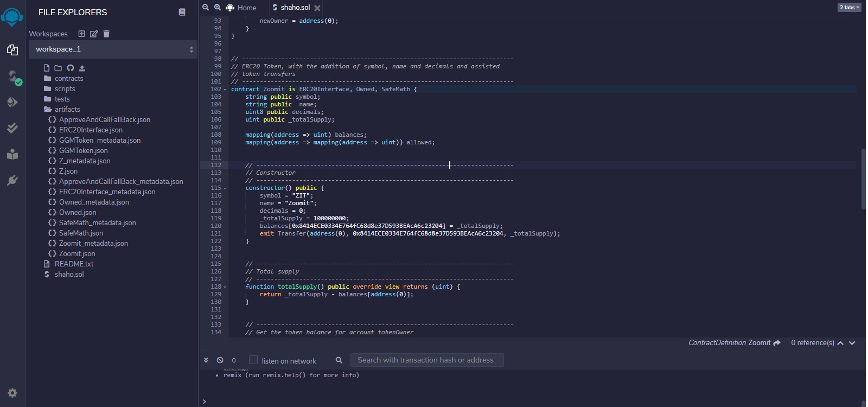The width and height of the screenshot is (868, 407).
Task: Close the shaho.sol tab
Action: click(x=317, y=8)
